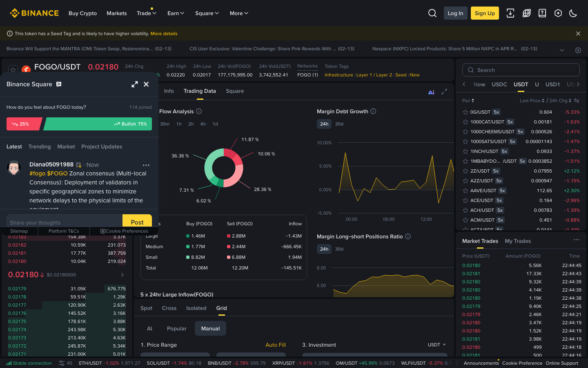Expand the Trade menu in the navbar

pos(146,13)
